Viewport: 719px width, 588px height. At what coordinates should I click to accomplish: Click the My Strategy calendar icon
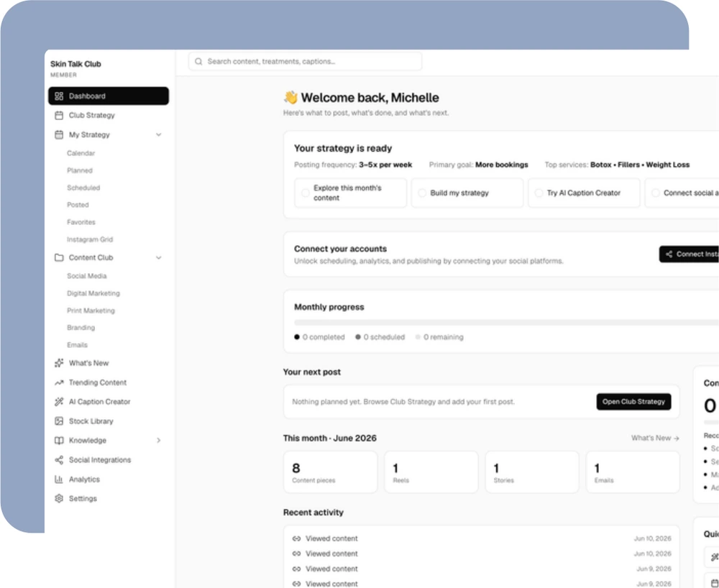tap(59, 134)
